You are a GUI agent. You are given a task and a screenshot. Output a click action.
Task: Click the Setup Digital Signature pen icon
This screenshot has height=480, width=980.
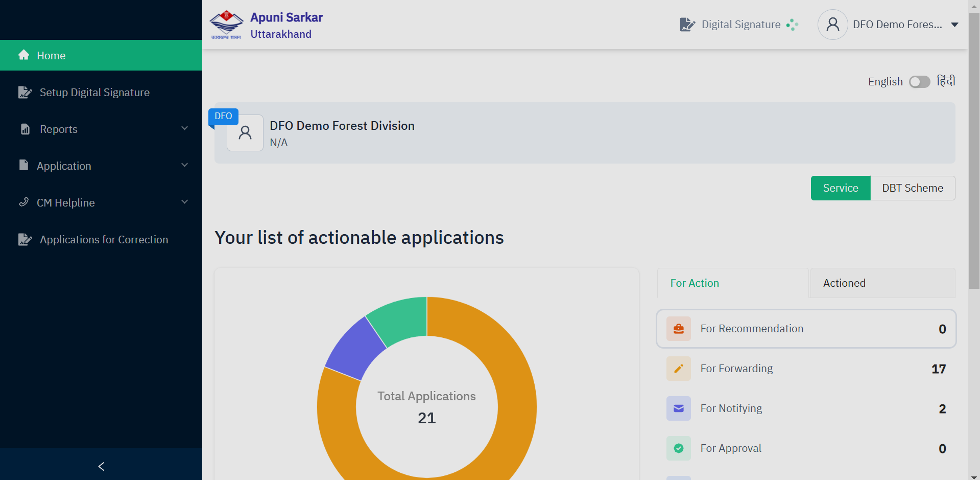click(x=25, y=92)
